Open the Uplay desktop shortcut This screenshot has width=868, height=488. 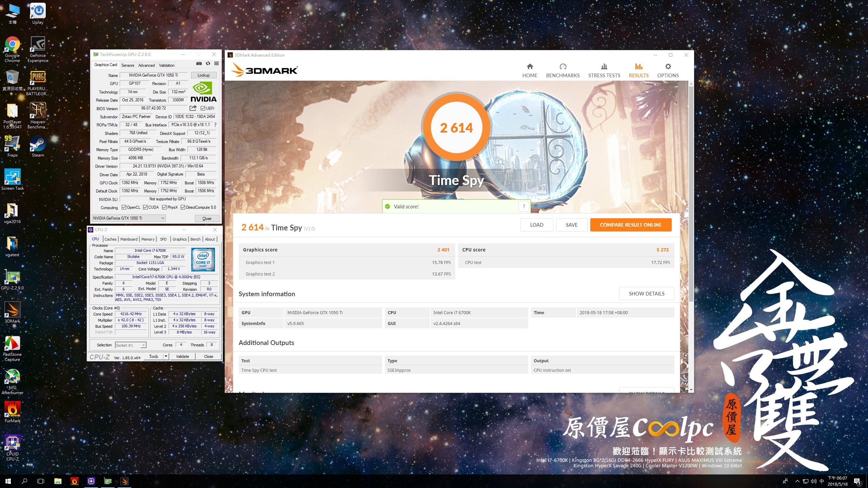tap(38, 14)
